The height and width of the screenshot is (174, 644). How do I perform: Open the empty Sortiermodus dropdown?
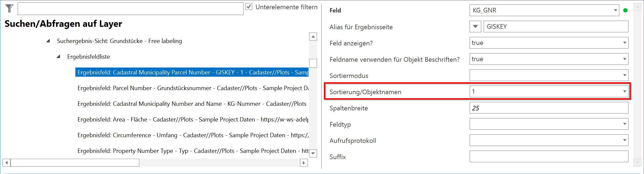coord(625,75)
